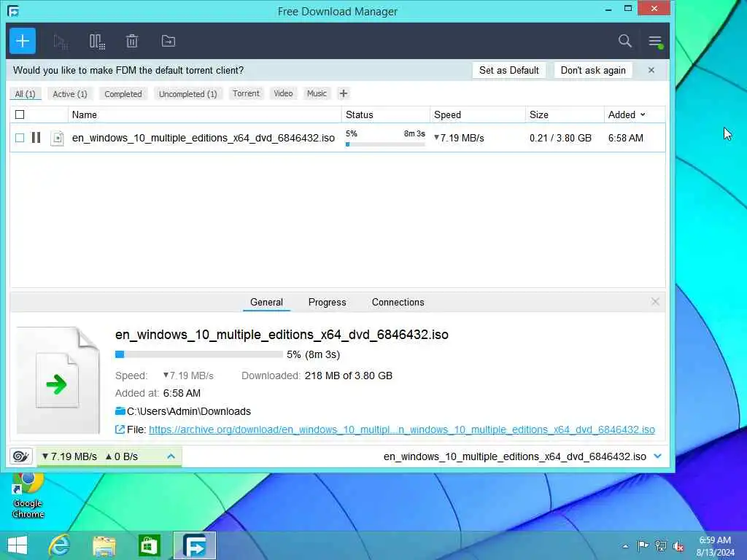Expand the bottom-right download name chevron
The width and height of the screenshot is (747, 560).
(658, 456)
